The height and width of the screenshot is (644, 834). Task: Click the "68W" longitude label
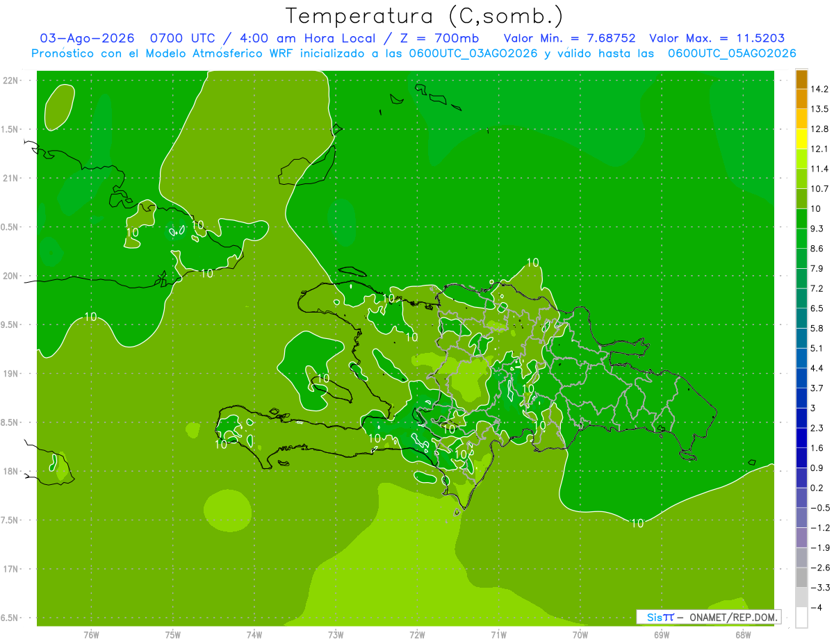pos(743,634)
